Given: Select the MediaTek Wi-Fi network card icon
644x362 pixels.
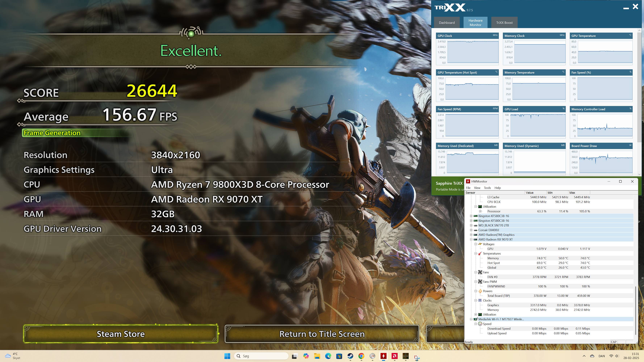Looking at the screenshot, I should point(476,319).
